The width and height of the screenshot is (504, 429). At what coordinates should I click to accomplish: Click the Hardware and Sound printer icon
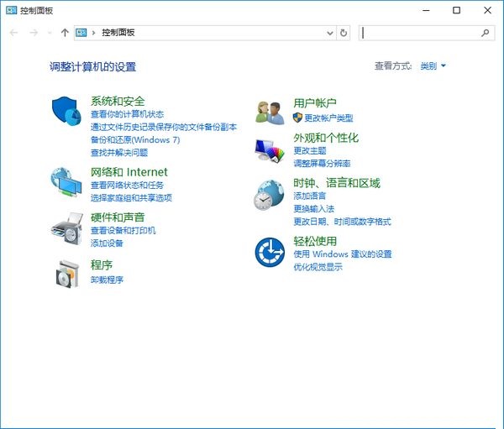[66, 227]
